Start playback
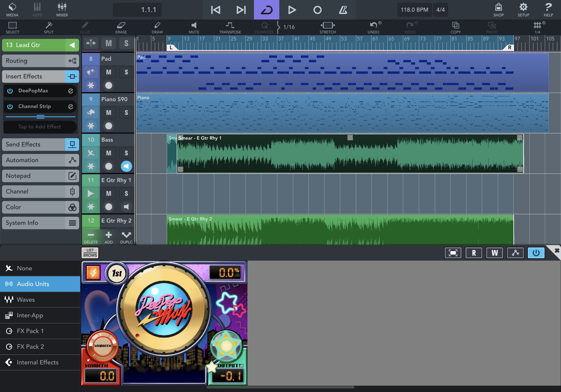Viewport: 561px width, 392px height. point(292,10)
